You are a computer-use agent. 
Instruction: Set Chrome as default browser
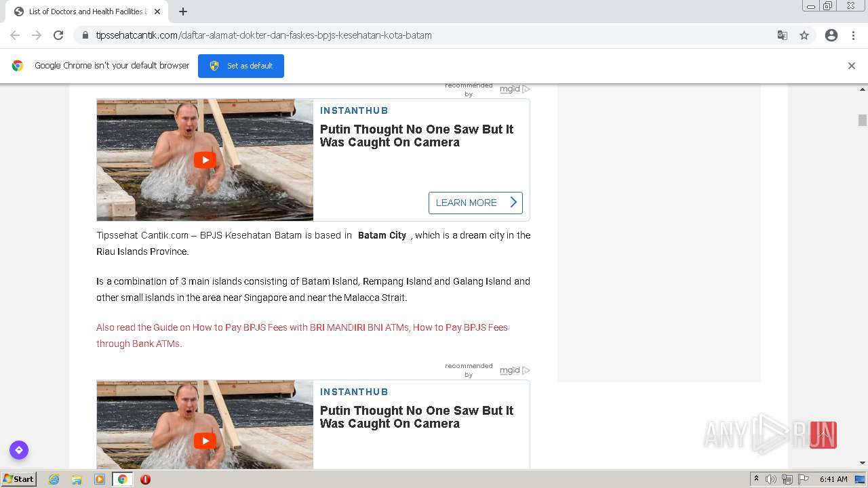[241, 66]
